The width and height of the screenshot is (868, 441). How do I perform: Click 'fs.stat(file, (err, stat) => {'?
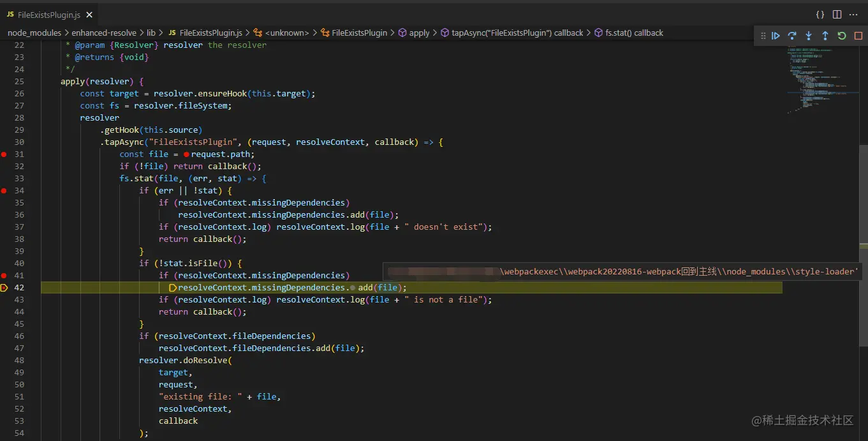193,179
